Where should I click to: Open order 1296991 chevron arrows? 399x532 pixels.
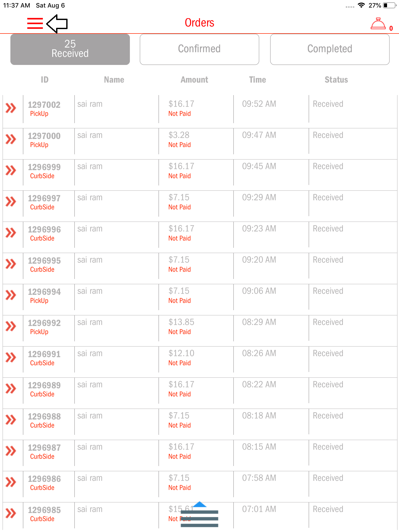pyautogui.click(x=11, y=357)
